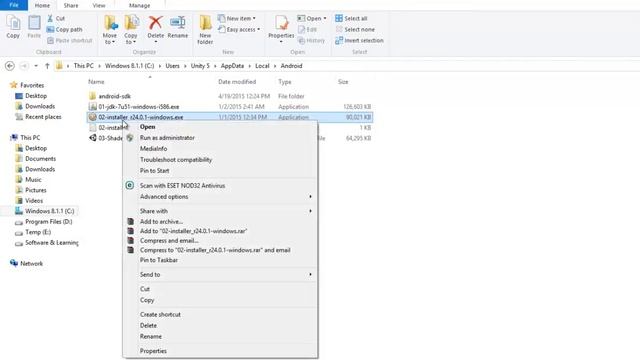The image size is (640, 360).
Task: Open the File tab
Action: pyautogui.click(x=14, y=5)
